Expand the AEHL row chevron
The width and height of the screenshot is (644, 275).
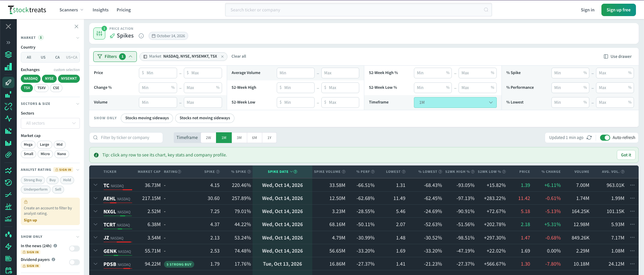[x=96, y=198]
